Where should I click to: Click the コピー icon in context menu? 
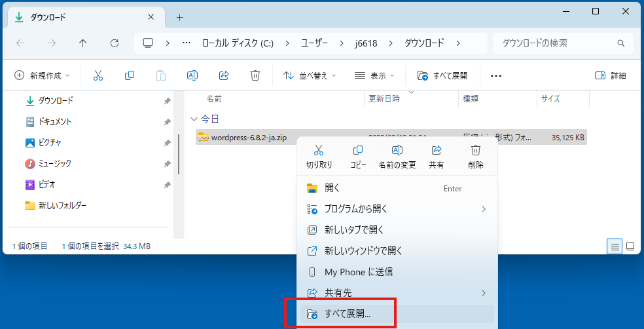(x=358, y=150)
